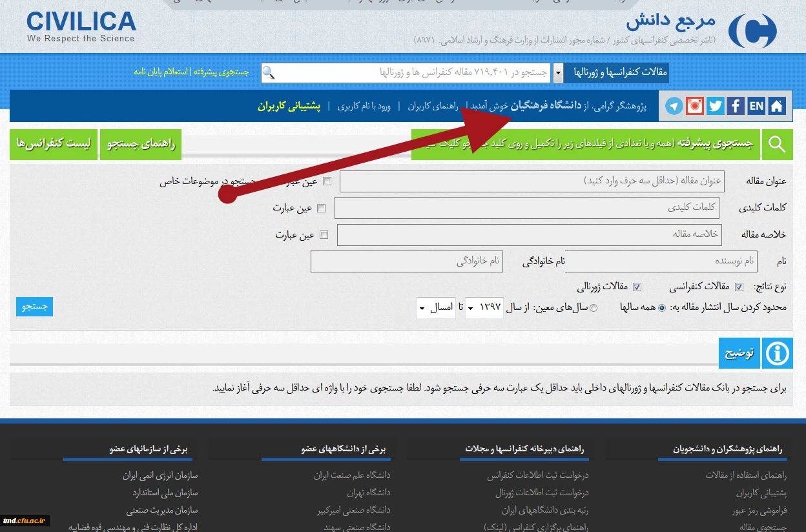
Task: Toggle the مقالات کنفرانسی checkbox
Action: pos(739,287)
